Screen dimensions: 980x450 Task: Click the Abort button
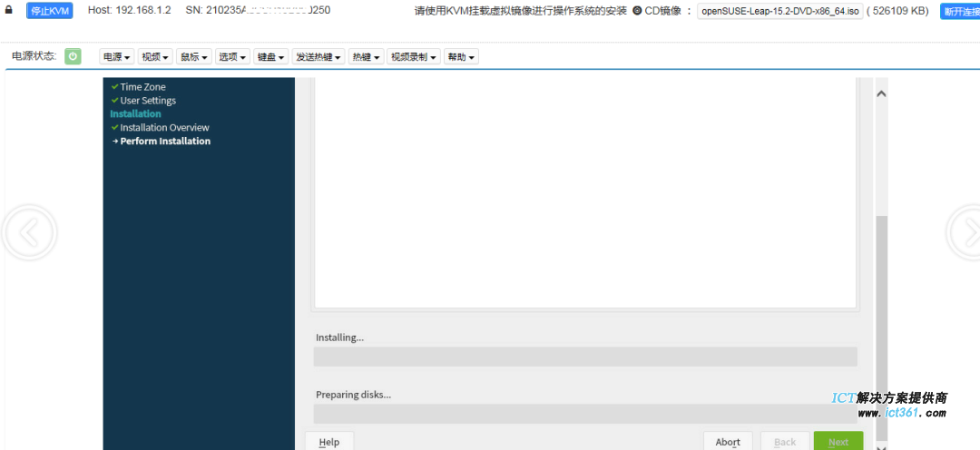tap(728, 441)
